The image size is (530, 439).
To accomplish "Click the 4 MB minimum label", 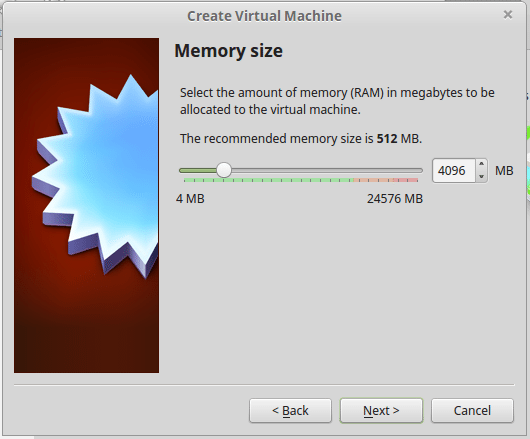I will pyautogui.click(x=190, y=199).
